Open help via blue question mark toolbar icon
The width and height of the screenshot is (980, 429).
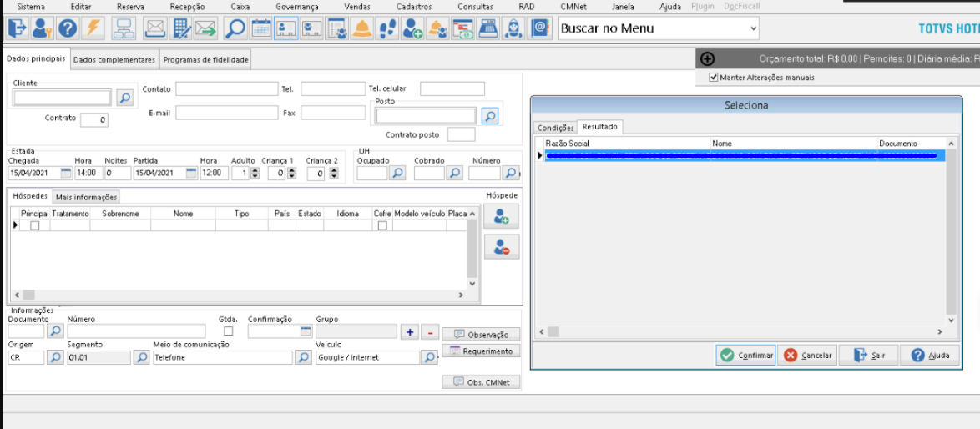point(68,28)
